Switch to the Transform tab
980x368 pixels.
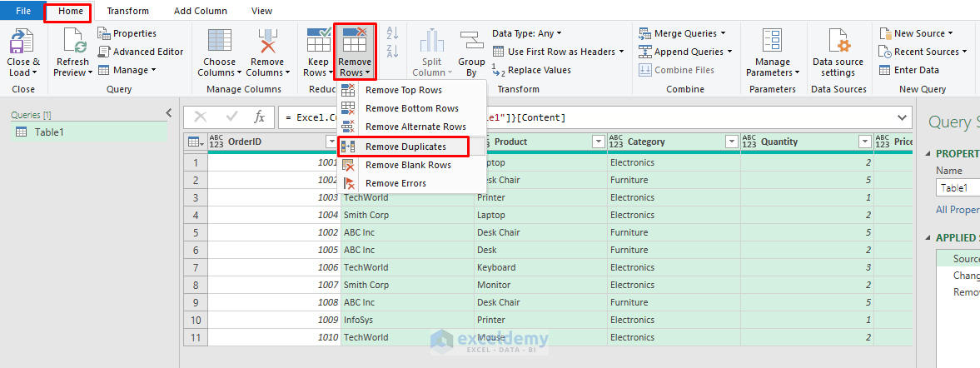pyautogui.click(x=127, y=11)
